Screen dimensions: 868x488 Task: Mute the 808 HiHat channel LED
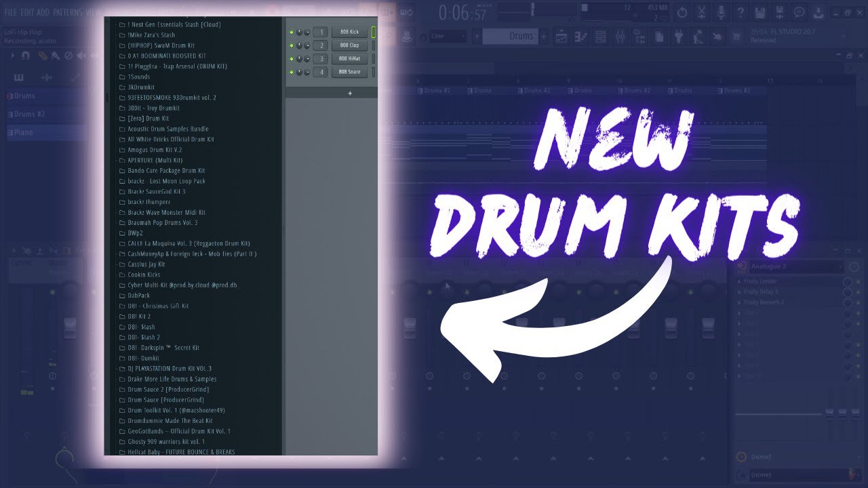pyautogui.click(x=291, y=59)
